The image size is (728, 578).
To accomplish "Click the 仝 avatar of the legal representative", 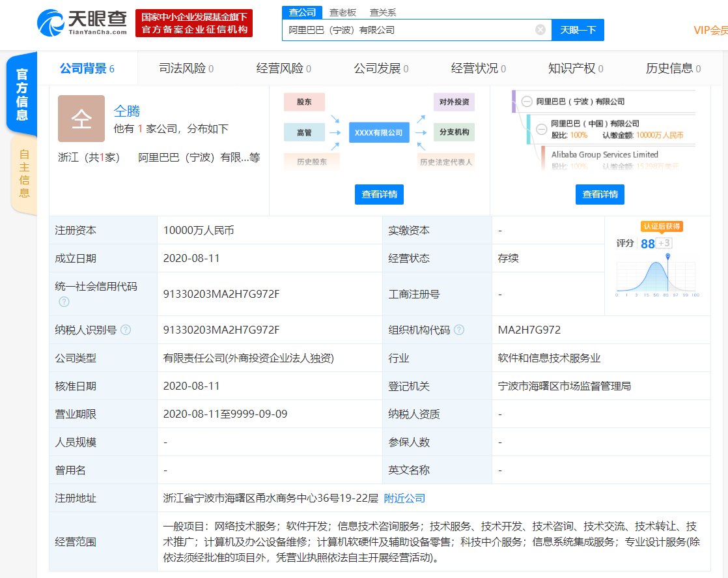I will [81, 119].
